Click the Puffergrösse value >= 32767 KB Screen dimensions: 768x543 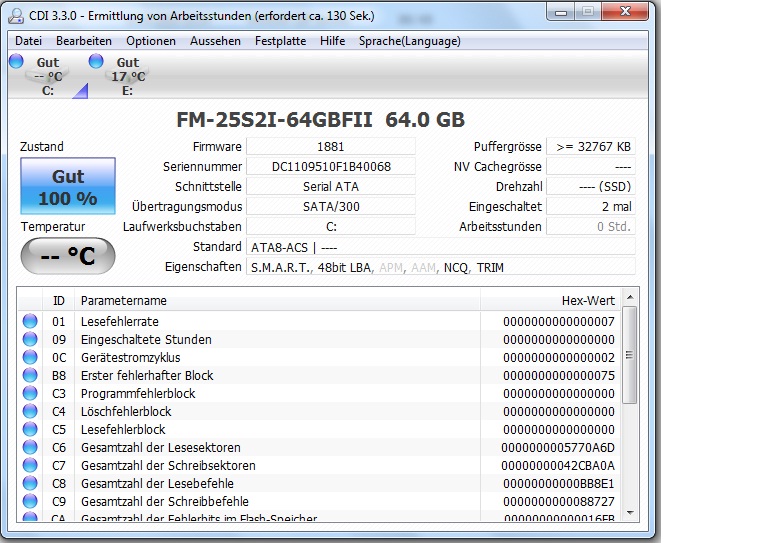591,146
